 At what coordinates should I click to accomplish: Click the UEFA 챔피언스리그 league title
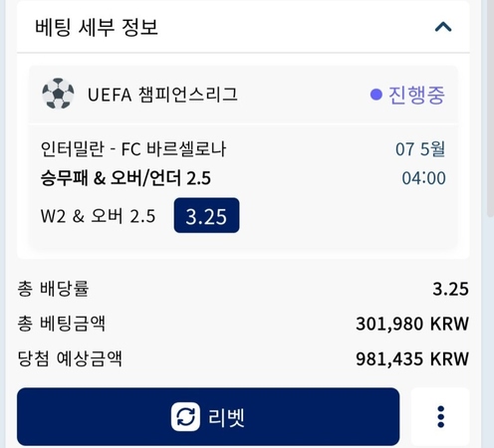(162, 95)
